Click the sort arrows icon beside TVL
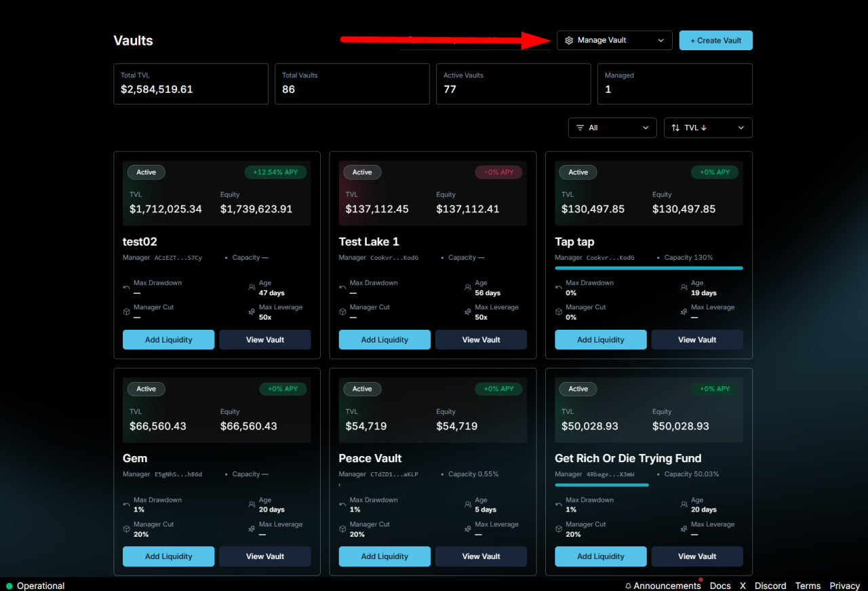The image size is (868, 591). 675,128
